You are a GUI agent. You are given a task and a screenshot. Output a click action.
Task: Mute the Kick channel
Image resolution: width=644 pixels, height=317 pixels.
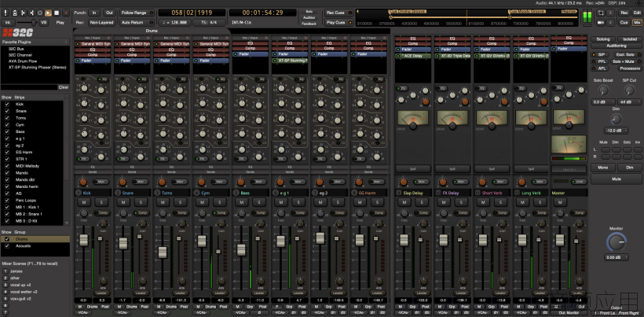[x=84, y=202]
